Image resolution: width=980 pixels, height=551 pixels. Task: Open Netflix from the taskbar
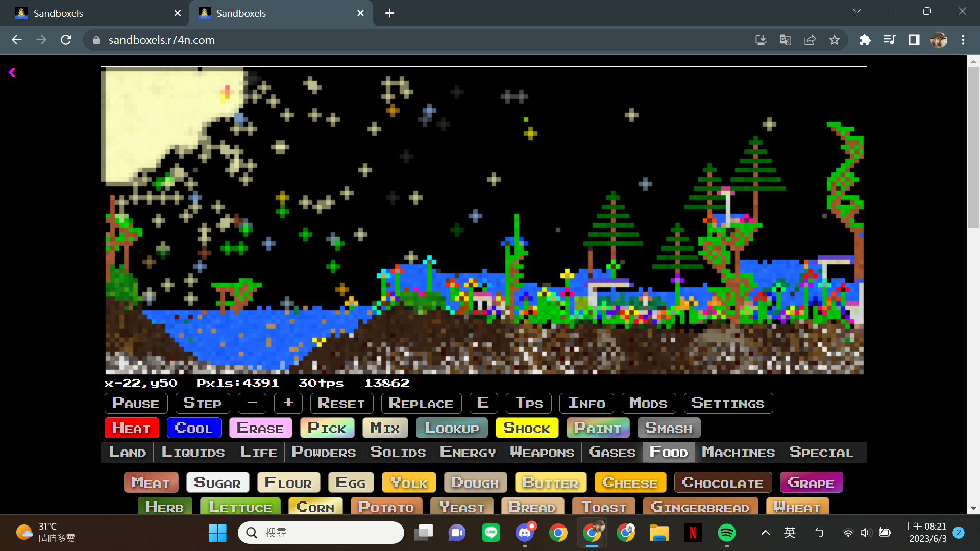tap(693, 533)
